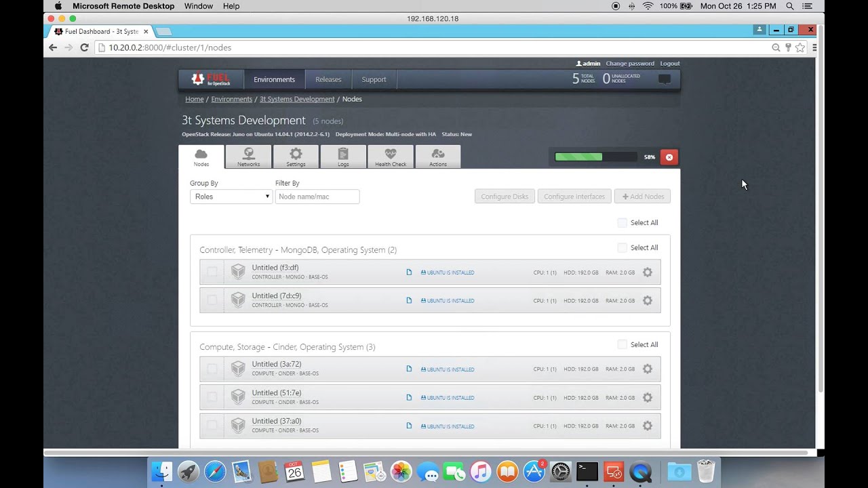The width and height of the screenshot is (868, 488).
Task: Stop deployment with the red cancel button
Action: click(x=669, y=157)
